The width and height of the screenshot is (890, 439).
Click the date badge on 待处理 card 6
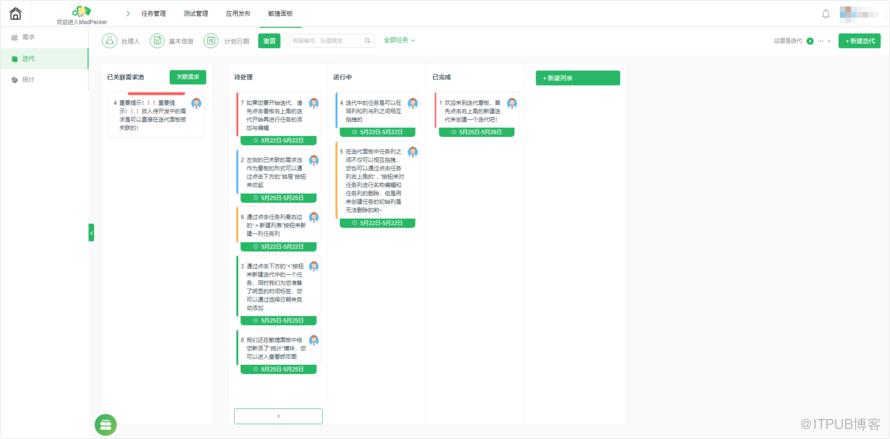(x=279, y=246)
